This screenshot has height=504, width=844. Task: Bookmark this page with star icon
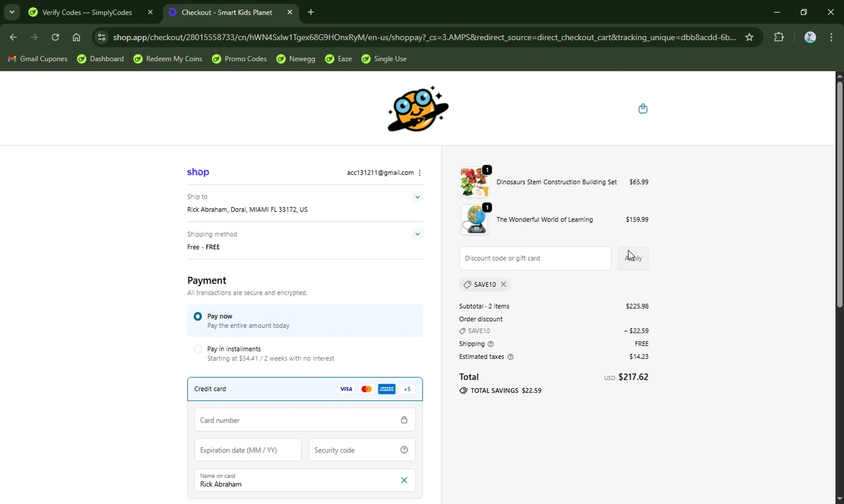749,37
